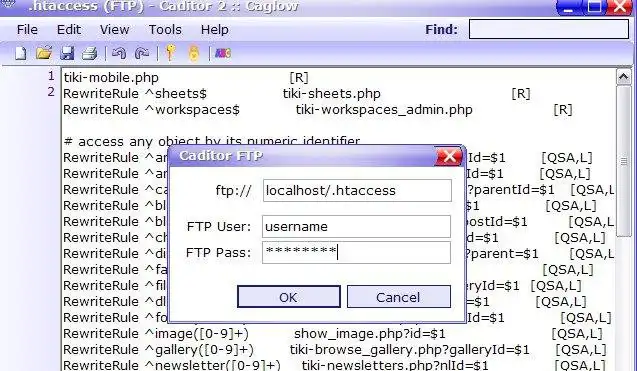Viewport: 637px width, 371px height.
Task: Open the Tools menu
Action: click(165, 30)
